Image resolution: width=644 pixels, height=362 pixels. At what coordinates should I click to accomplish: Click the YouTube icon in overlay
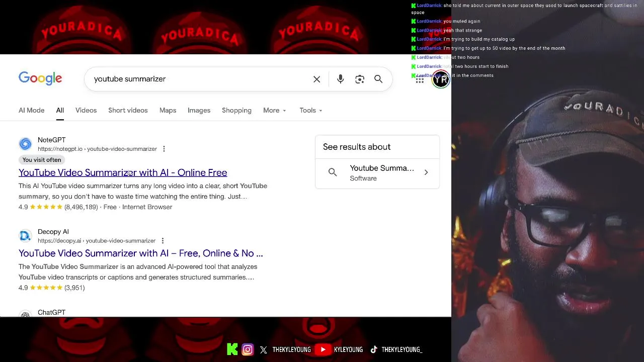[x=323, y=349]
